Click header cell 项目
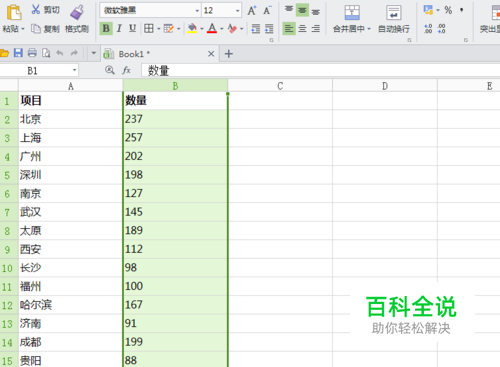The height and width of the screenshot is (367, 500). pyautogui.click(x=71, y=101)
